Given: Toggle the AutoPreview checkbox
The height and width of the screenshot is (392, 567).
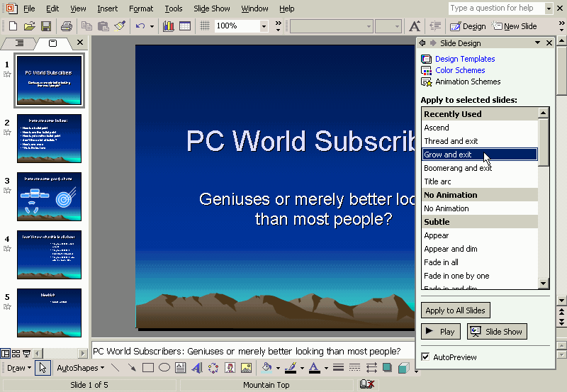Looking at the screenshot, I should pos(426,357).
